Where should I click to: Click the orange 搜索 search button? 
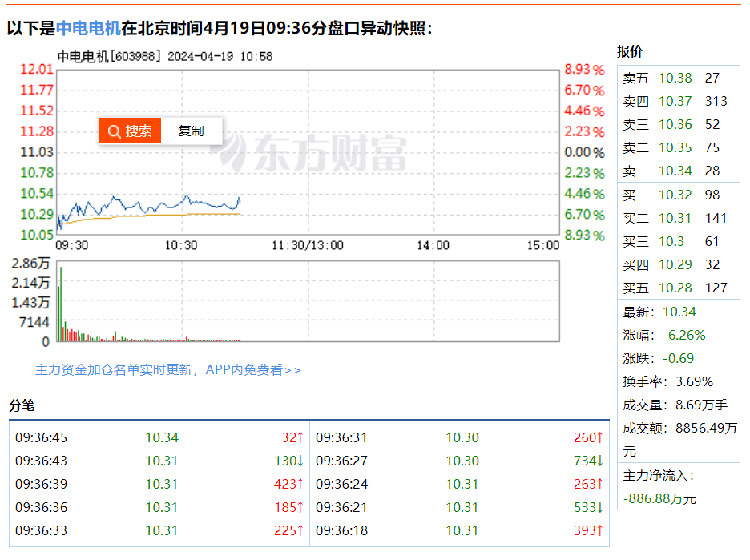(130, 131)
